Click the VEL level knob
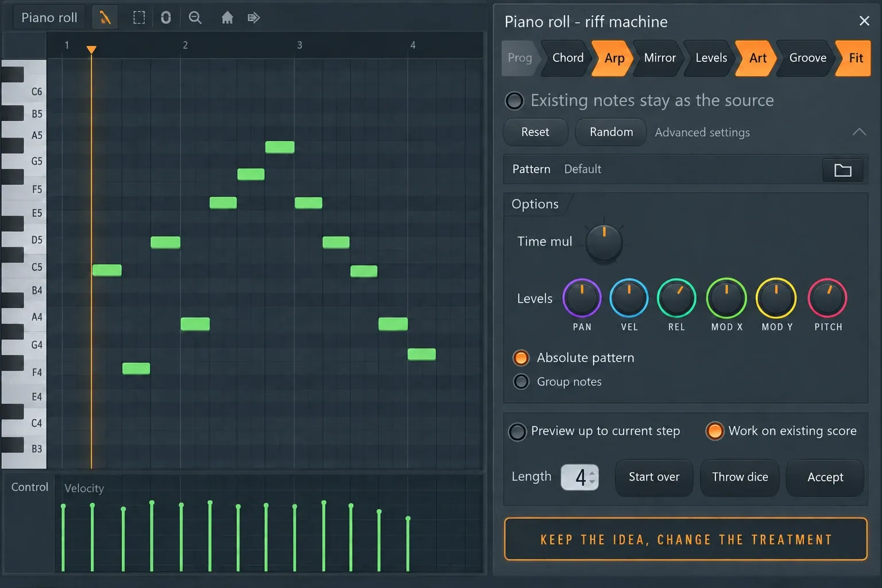This screenshot has height=588, width=882. [629, 298]
